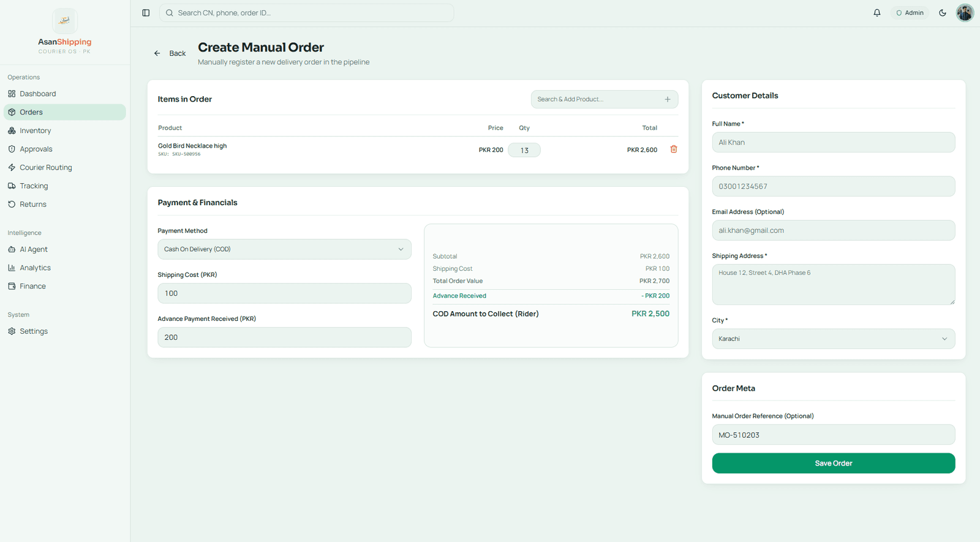
Task: Click the AsanShipping logo
Action: 65,21
